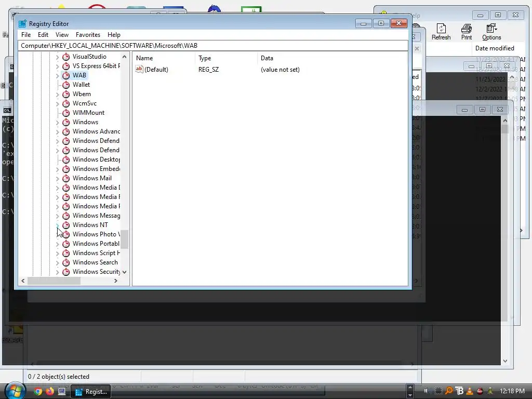532x399 pixels.
Task: Select the Windows Advanced key label
Action: pyautogui.click(x=96, y=131)
